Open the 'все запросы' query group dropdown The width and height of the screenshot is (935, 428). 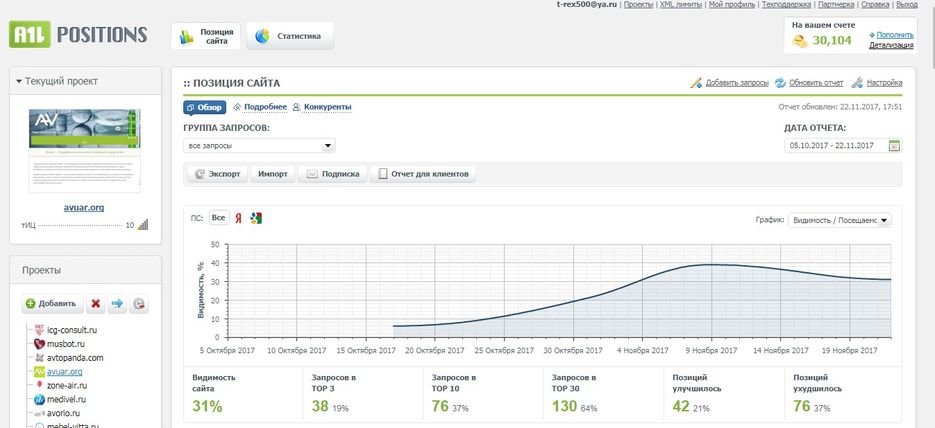259,146
